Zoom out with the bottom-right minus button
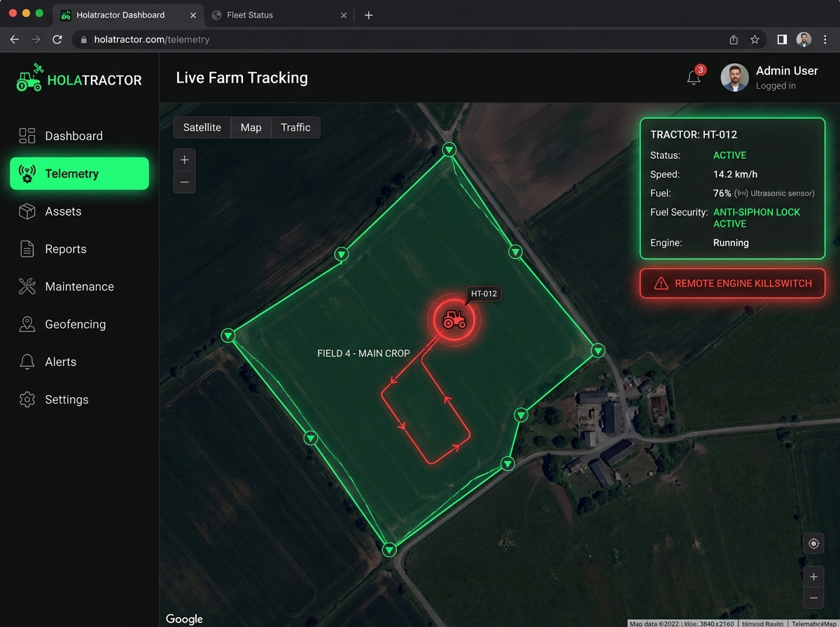Image resolution: width=840 pixels, height=627 pixels. 813,598
